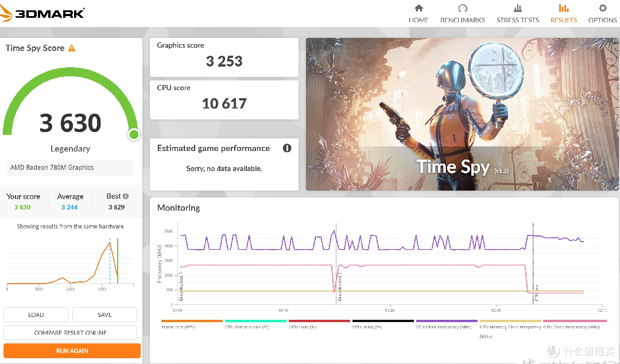Click the Sorry, no data available text
The width and height of the screenshot is (620, 364).
coord(224,169)
